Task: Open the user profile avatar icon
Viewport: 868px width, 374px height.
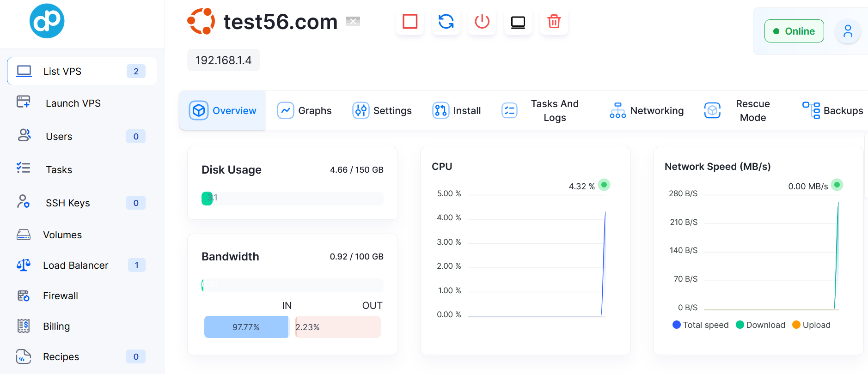Action: pos(848,31)
